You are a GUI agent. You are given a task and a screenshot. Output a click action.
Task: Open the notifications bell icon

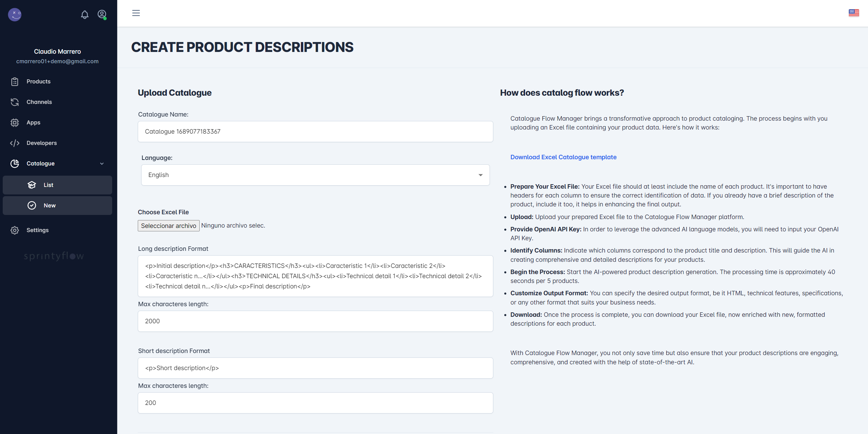click(84, 14)
